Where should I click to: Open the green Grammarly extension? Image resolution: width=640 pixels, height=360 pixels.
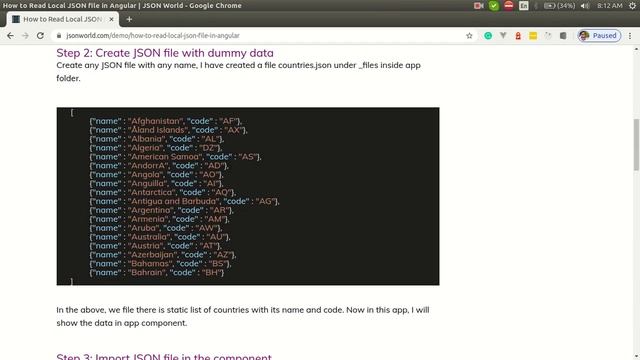488,36
